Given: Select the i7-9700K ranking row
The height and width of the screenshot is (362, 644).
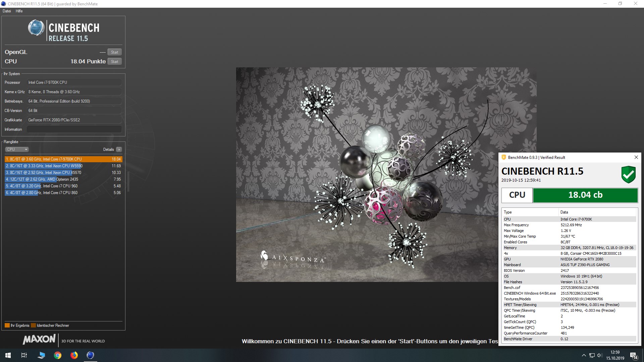Looking at the screenshot, I should [x=63, y=159].
